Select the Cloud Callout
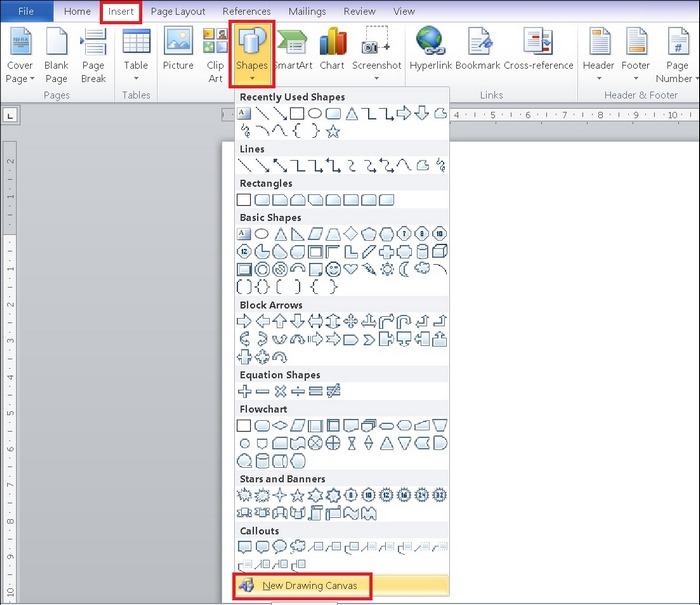Viewport: 700px width, 605px height. 297,547
